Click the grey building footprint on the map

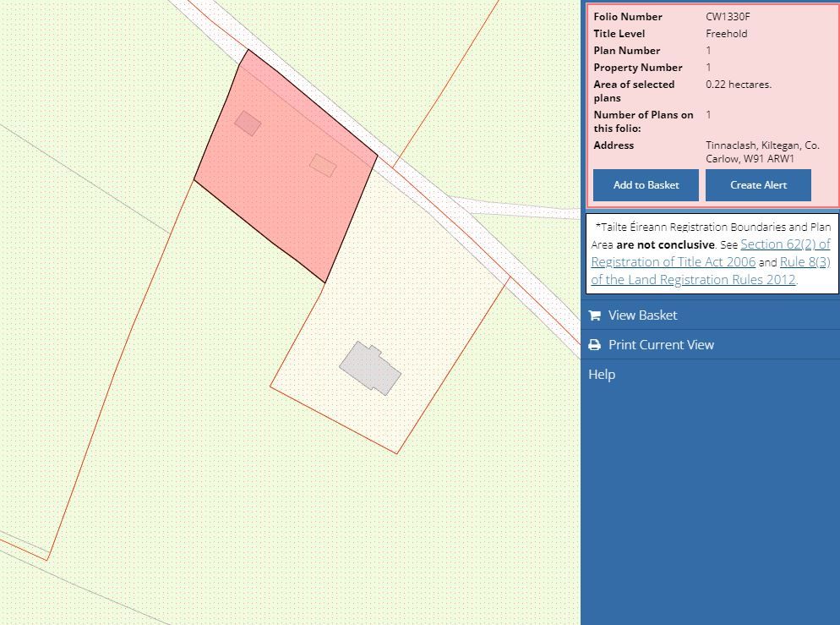(370, 367)
